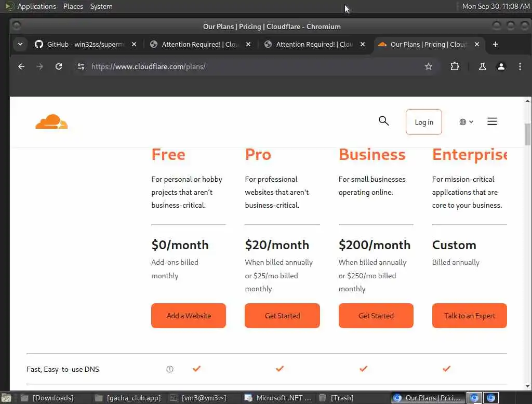Click Fast, Easy-to-use DNS label

63,369
